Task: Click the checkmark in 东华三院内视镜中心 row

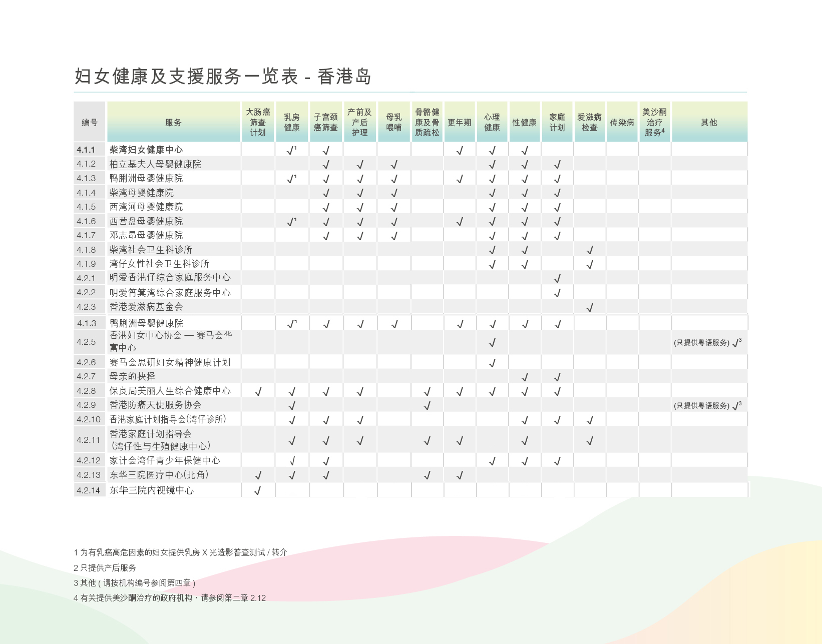Action: (x=258, y=491)
